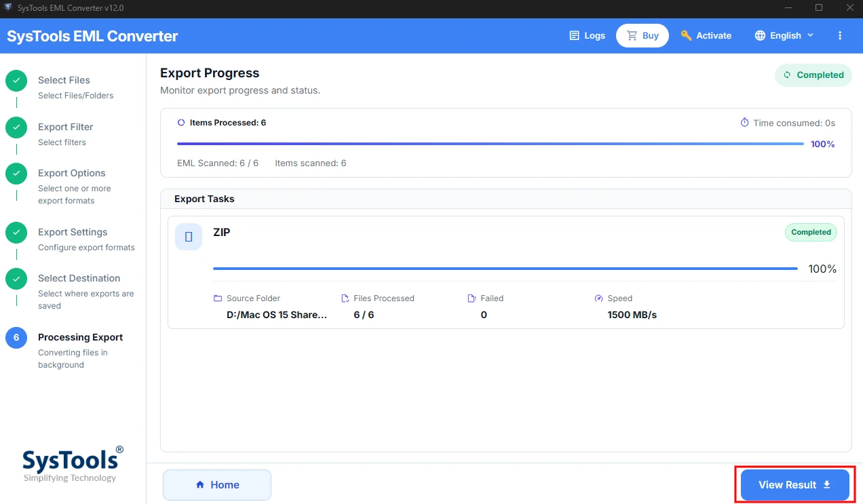The height and width of the screenshot is (504, 863).
Task: Click the Time consumed stopwatch icon
Action: pyautogui.click(x=744, y=123)
